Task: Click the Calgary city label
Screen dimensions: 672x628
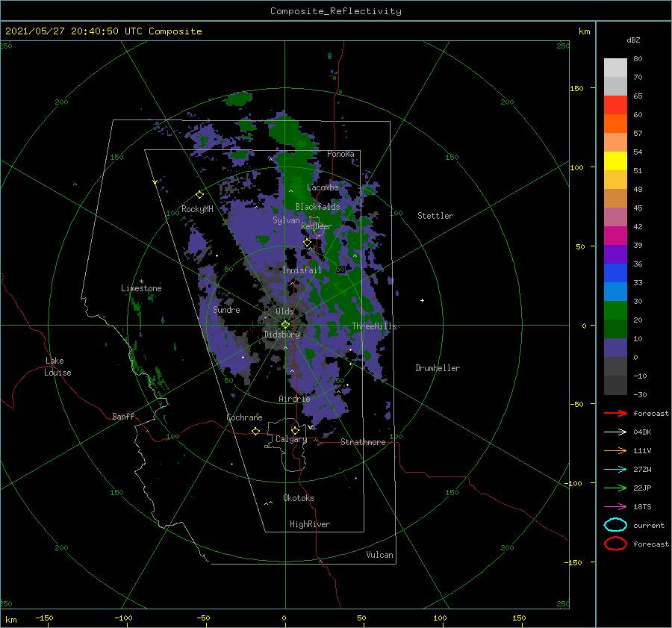Action: [291, 439]
